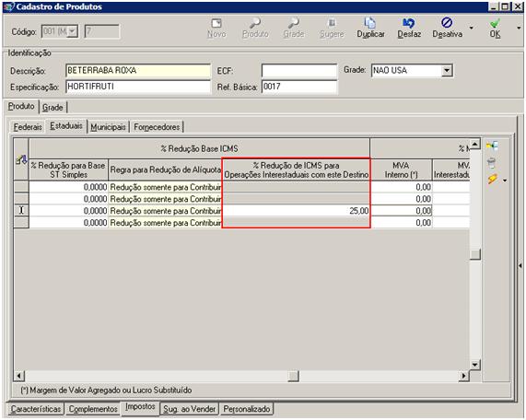The image size is (526, 420).
Task: Click the Novo toolbar icon
Action: click(x=216, y=23)
